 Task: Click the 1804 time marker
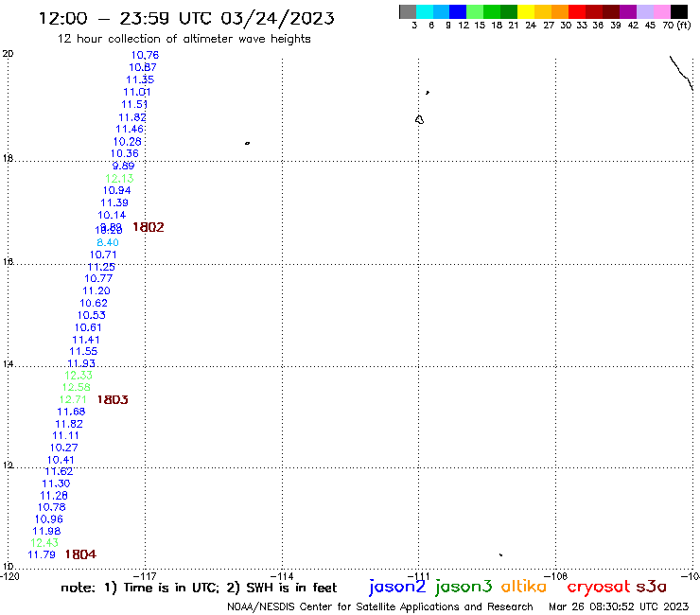(x=80, y=554)
